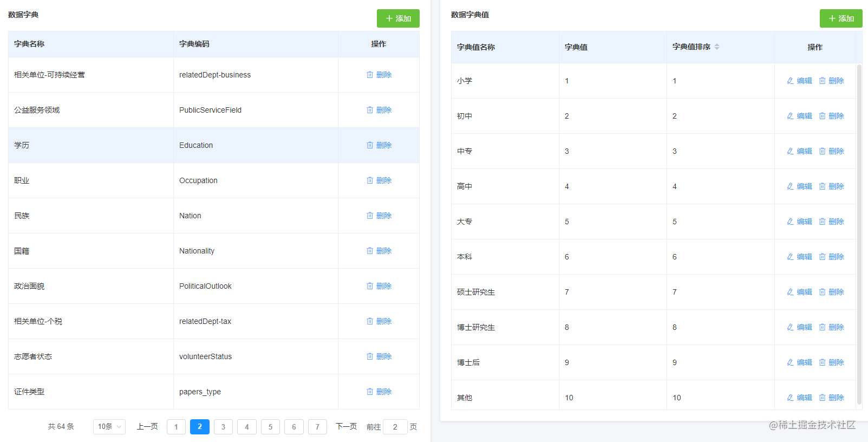Click trash icon in relatedDept-tax row
868x442 pixels.
(370, 321)
